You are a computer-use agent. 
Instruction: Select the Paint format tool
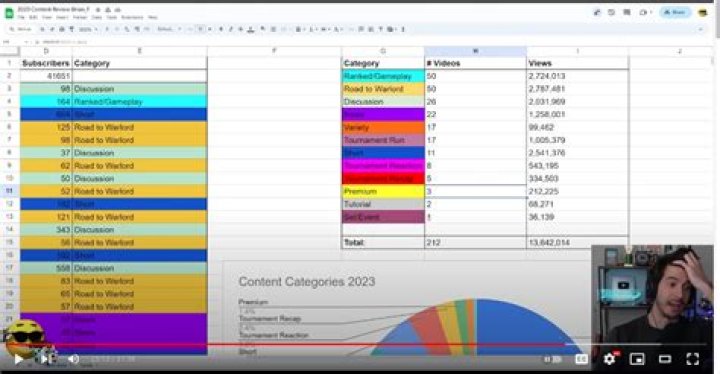(x=71, y=29)
